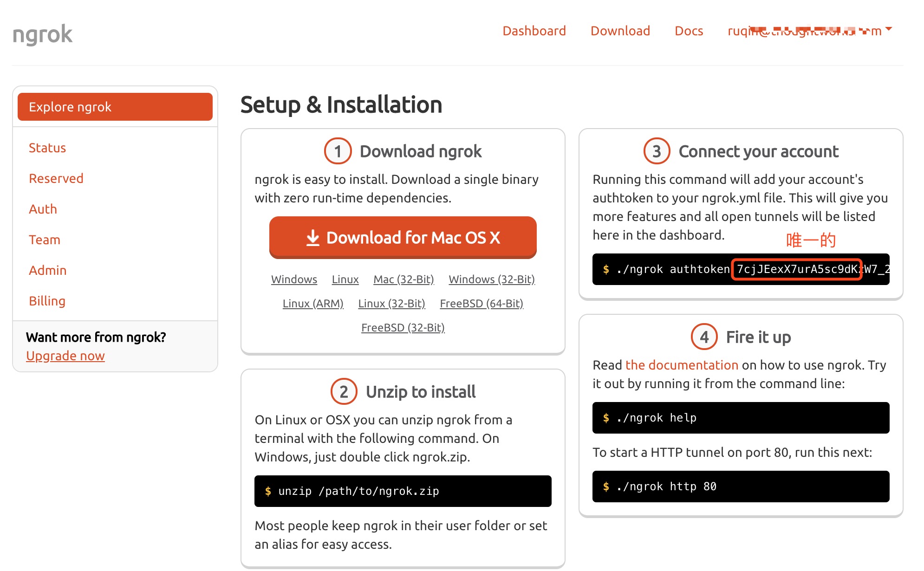Image resolution: width=924 pixels, height=571 pixels.
Task: Click the Connect your account heading
Action: click(759, 151)
